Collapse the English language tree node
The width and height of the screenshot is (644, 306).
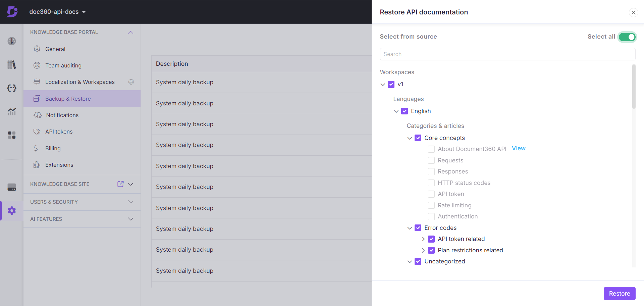396,111
